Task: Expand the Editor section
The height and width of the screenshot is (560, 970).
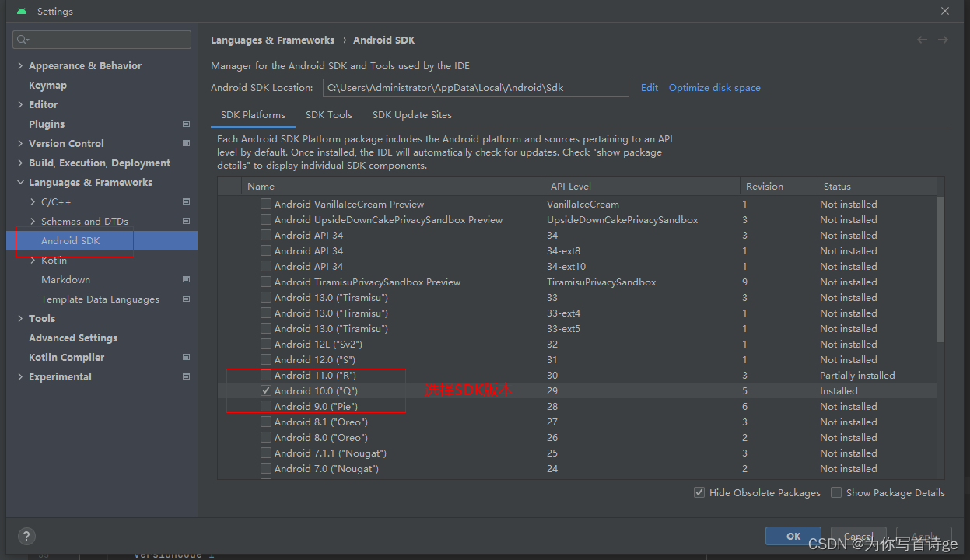Action: 20,105
